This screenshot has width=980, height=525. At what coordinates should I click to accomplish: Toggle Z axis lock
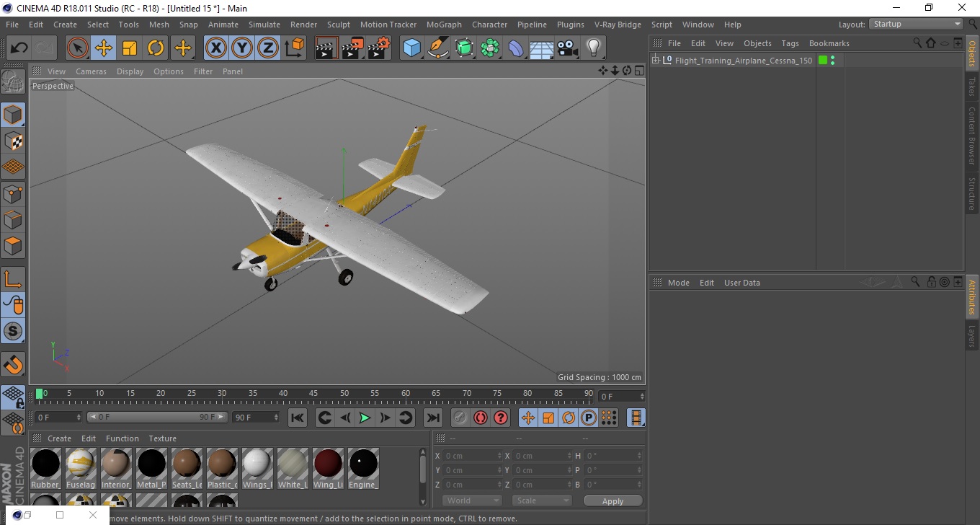[x=268, y=48]
